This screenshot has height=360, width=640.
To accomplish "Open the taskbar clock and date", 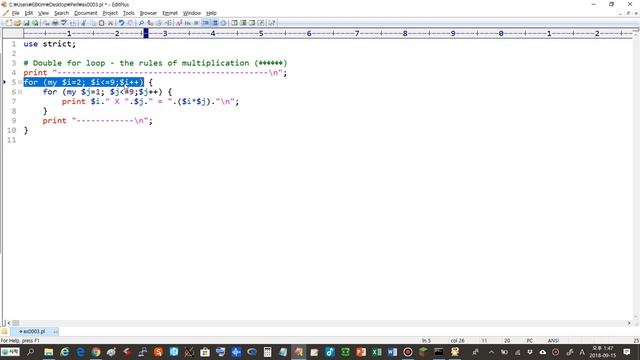I will pos(602,352).
